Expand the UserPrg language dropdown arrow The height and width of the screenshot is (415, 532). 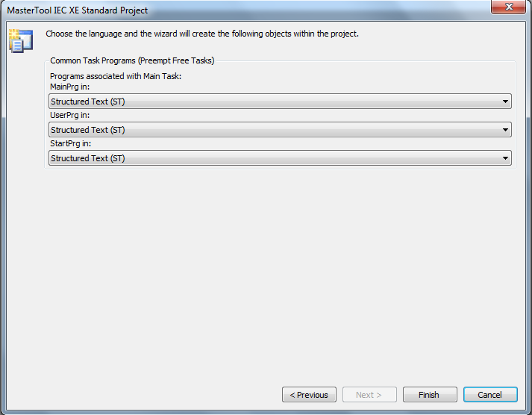[x=505, y=130]
